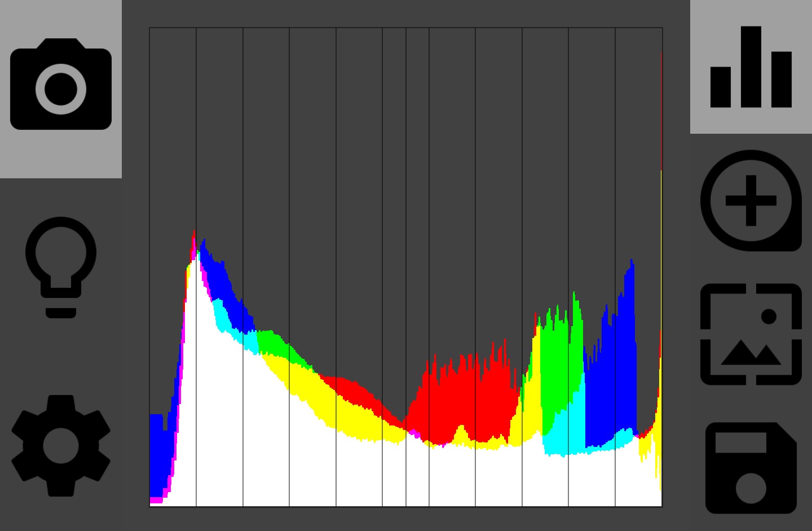
Task: Click the RGB histogram plot area
Action: (x=406, y=267)
